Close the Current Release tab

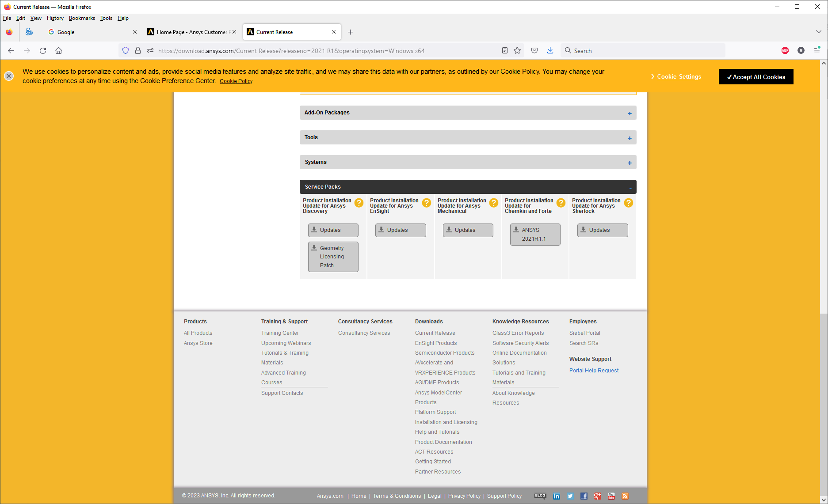point(334,32)
